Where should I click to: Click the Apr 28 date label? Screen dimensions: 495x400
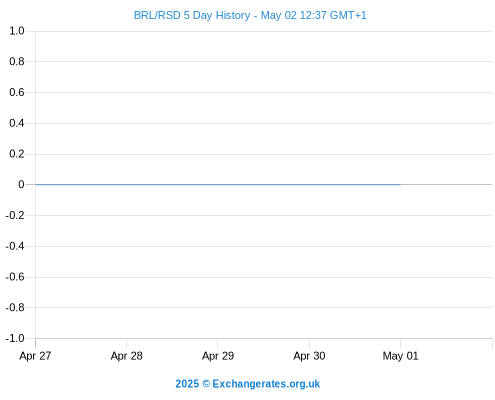pyautogui.click(x=127, y=356)
